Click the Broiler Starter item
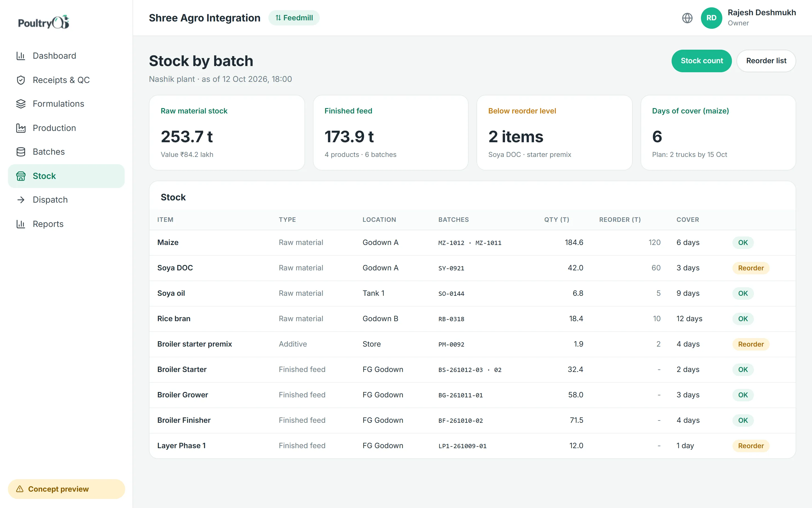The image size is (812, 508). coord(182,370)
